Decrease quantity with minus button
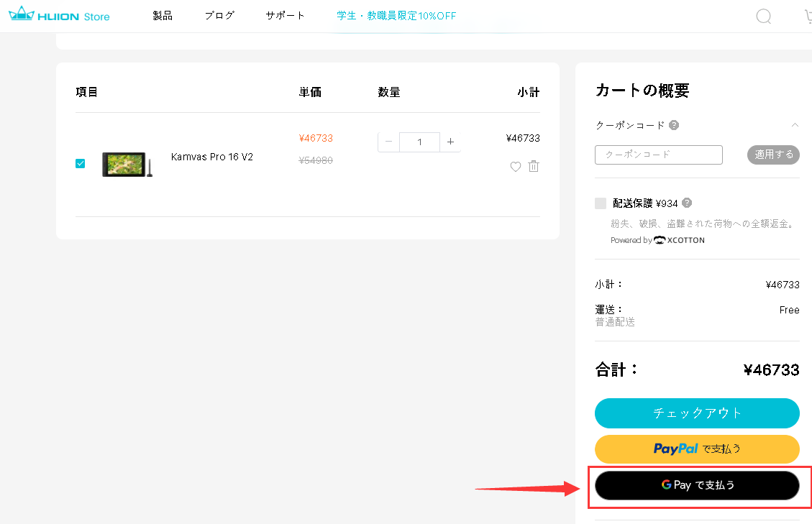Screen dimensions: 812x524 pyautogui.click(x=389, y=142)
